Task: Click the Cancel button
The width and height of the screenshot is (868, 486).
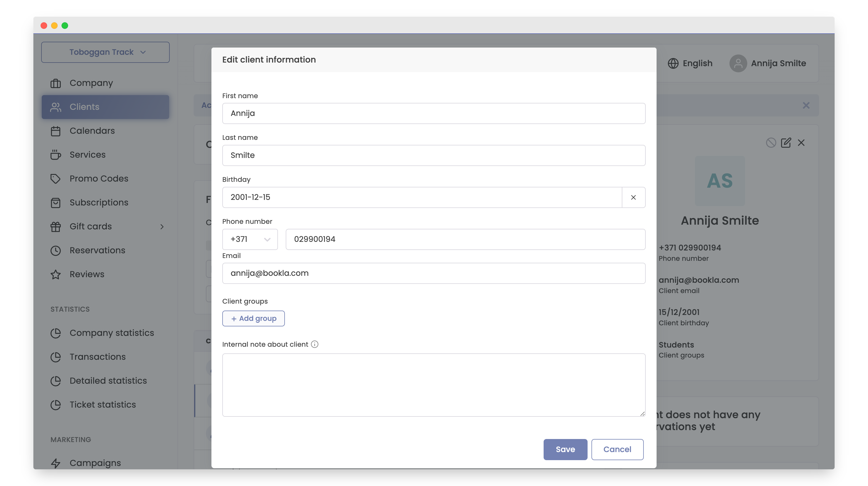Action: 617,449
